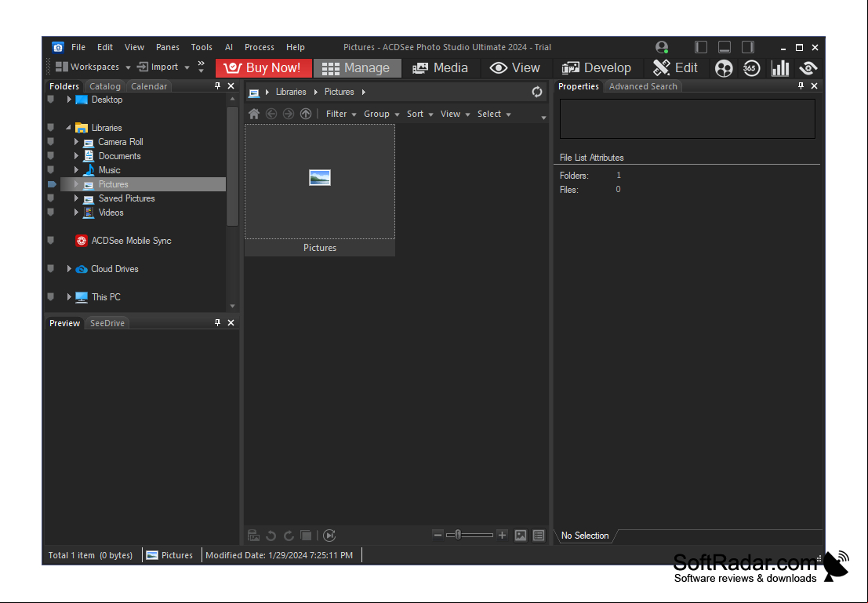This screenshot has width=868, height=603.
Task: Switch to Media mode
Action: tap(441, 68)
